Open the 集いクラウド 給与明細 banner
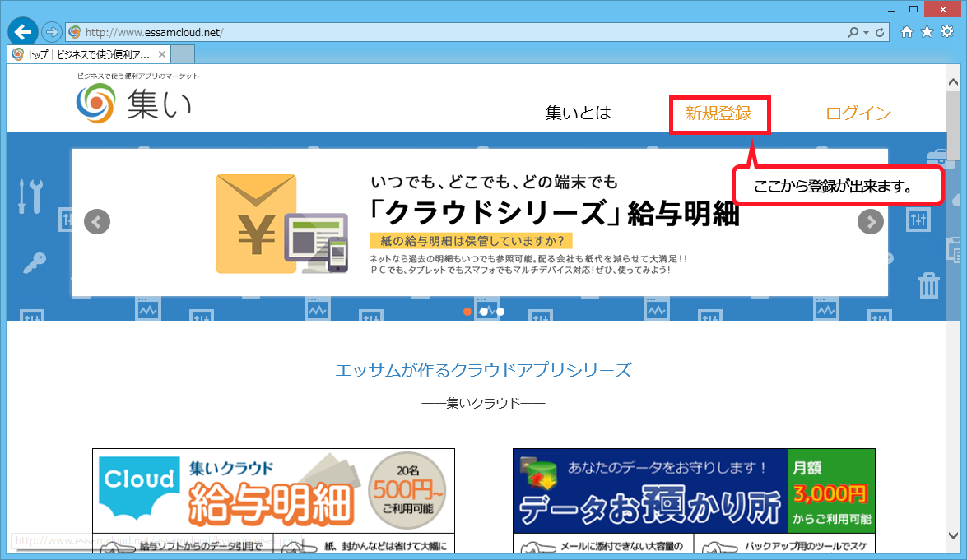The height and width of the screenshot is (560, 967). point(273,491)
